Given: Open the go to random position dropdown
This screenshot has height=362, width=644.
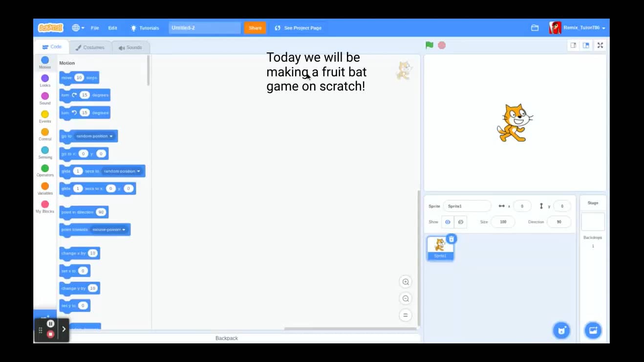Looking at the screenshot, I should (x=94, y=136).
